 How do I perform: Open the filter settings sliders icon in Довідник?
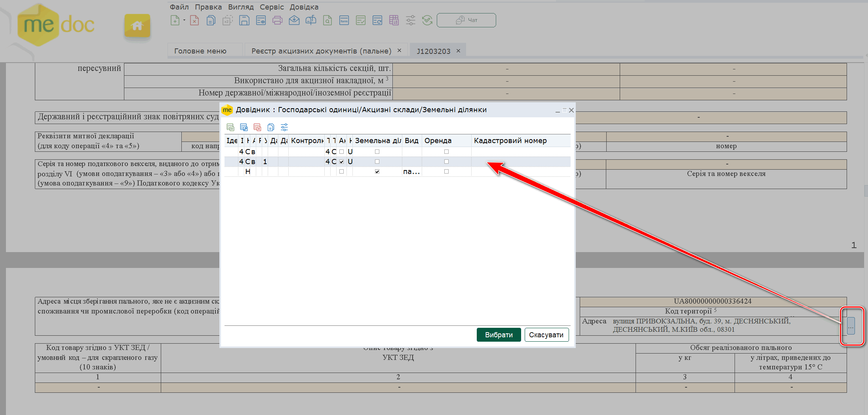click(x=284, y=127)
